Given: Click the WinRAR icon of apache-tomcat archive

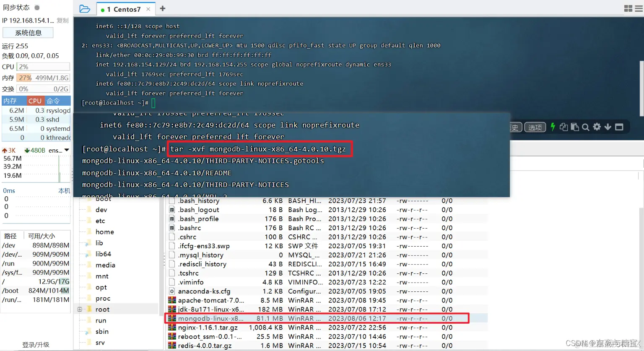Looking at the screenshot, I should point(172,300).
